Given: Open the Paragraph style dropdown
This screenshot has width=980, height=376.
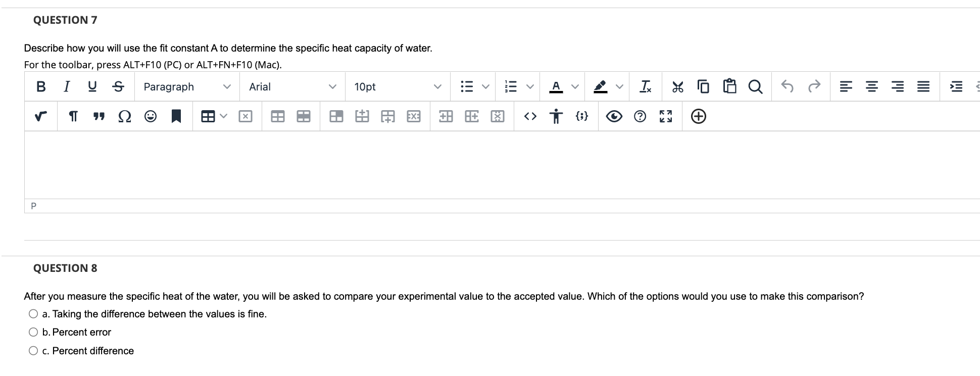Looking at the screenshot, I should [187, 87].
